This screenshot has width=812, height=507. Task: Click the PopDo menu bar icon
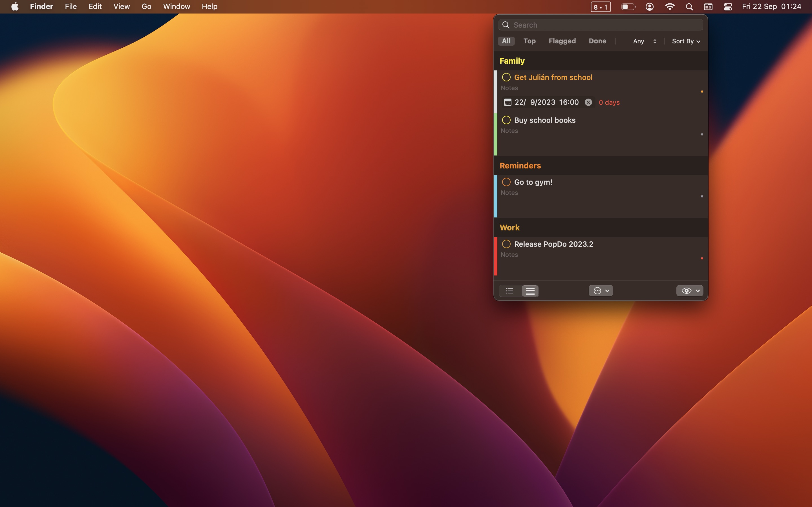click(x=600, y=7)
